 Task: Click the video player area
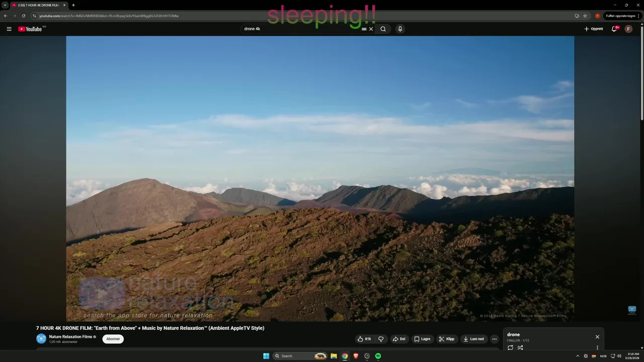point(320,178)
